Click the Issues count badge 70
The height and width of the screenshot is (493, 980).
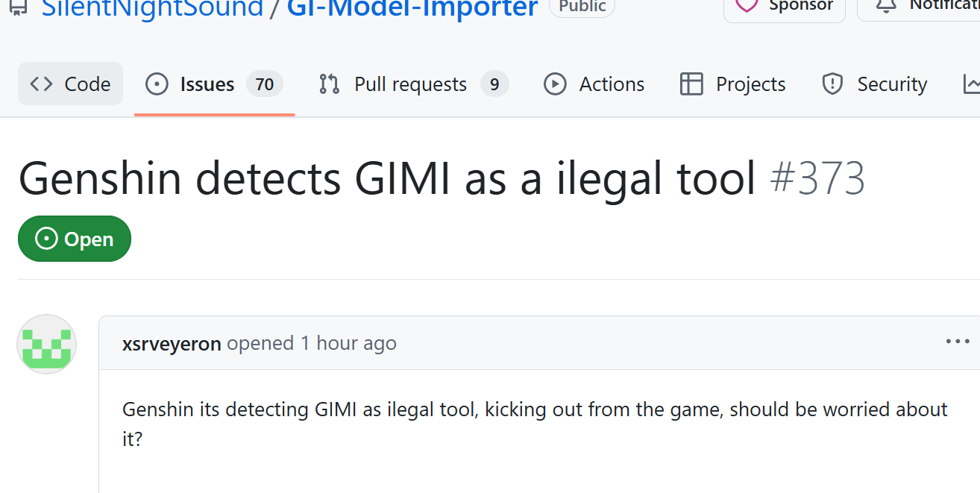pos(265,84)
